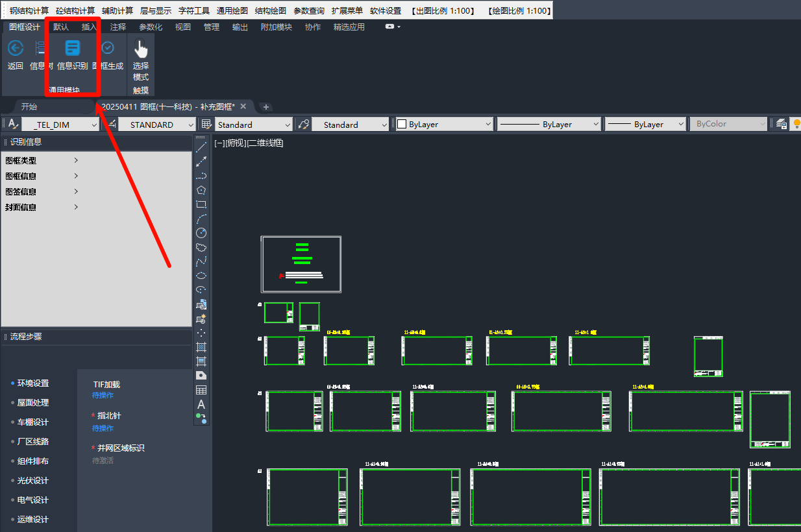Viewport: 801px width, 532px height.
Task: Open the 钢结构计算 menu
Action: [x=29, y=11]
